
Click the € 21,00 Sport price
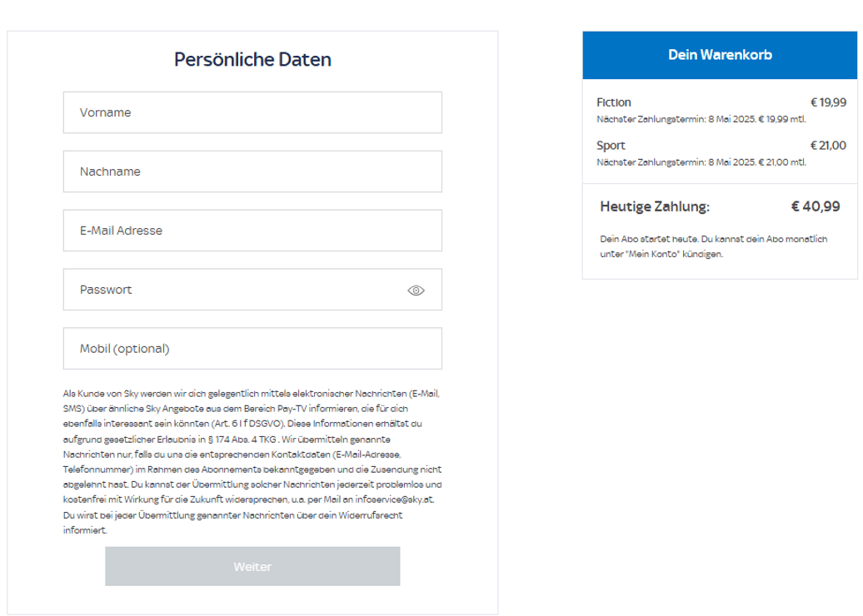click(x=828, y=146)
